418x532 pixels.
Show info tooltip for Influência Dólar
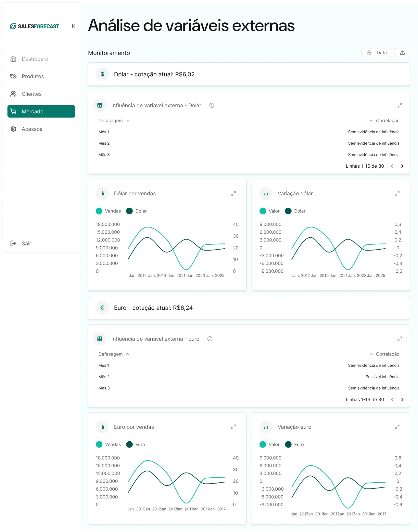[x=212, y=105]
